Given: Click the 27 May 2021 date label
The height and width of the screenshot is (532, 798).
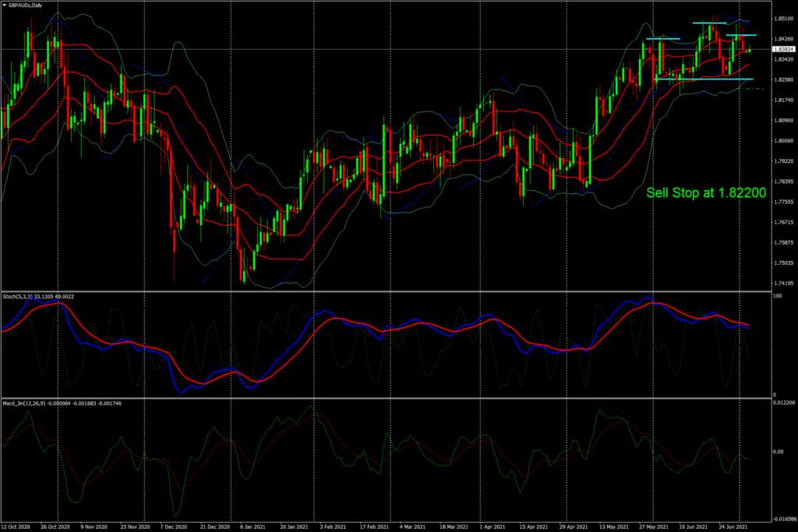Looking at the screenshot, I should [x=654, y=527].
